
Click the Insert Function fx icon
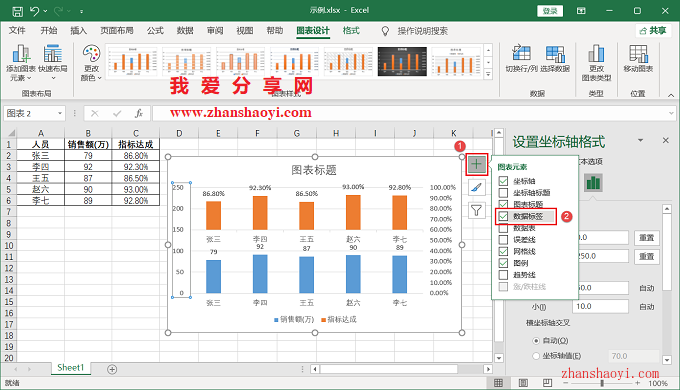(x=139, y=114)
